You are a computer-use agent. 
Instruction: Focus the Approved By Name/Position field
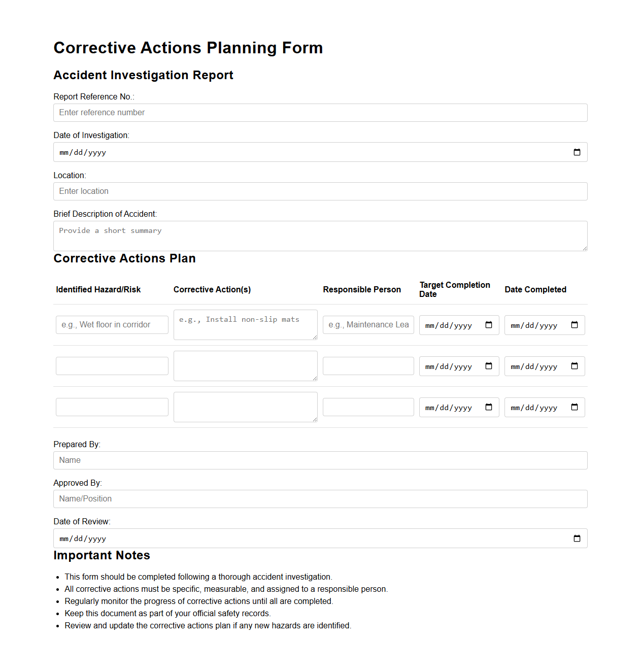pos(320,499)
